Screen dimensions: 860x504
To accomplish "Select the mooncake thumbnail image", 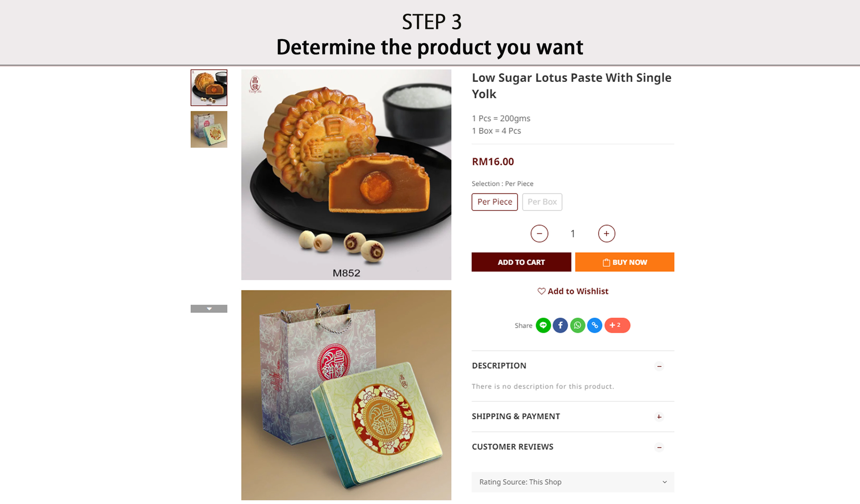I will [x=209, y=88].
